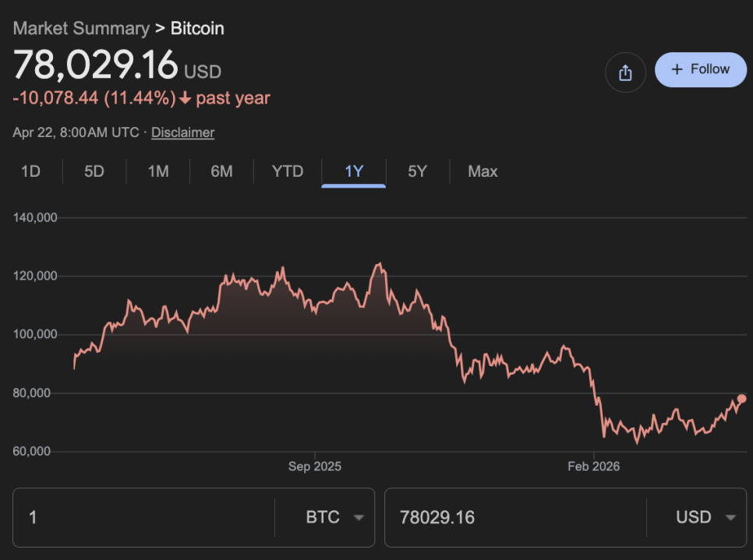Open the Disclaimer link

pyautogui.click(x=182, y=132)
